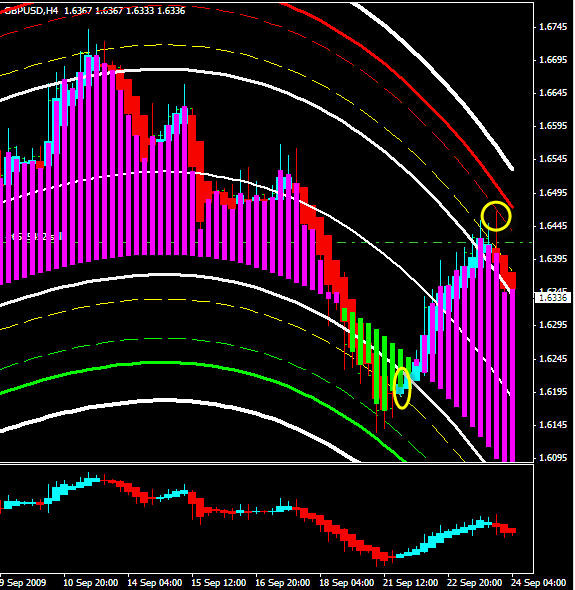Select the yellow ellipse near 1.6195 low

(x=402, y=388)
